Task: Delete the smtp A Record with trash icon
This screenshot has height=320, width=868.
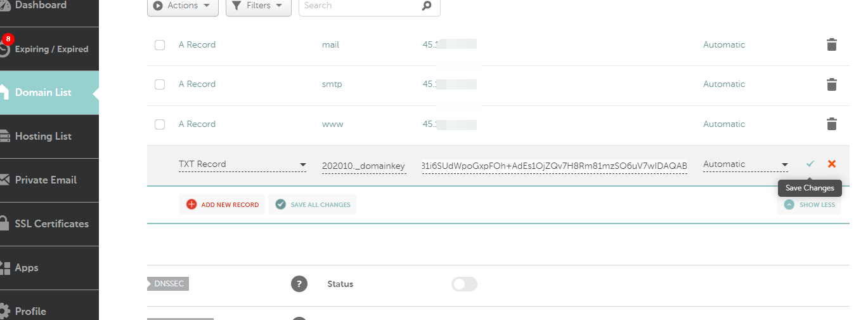Action: click(832, 84)
